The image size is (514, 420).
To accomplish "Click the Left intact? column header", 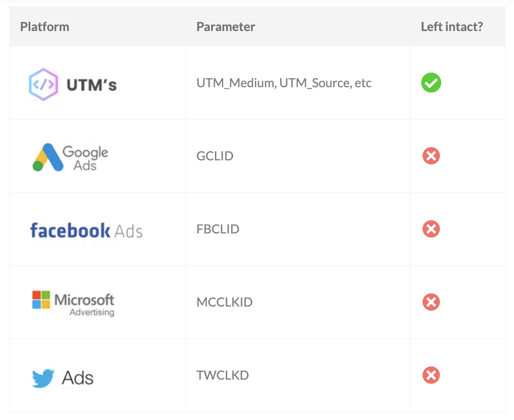I will click(x=452, y=27).
